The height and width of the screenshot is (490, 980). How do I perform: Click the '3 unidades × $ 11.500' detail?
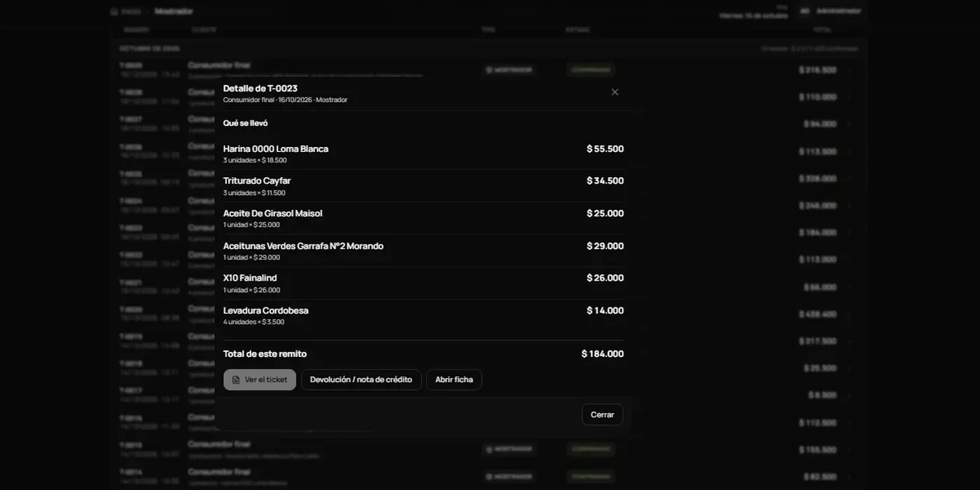tap(254, 192)
